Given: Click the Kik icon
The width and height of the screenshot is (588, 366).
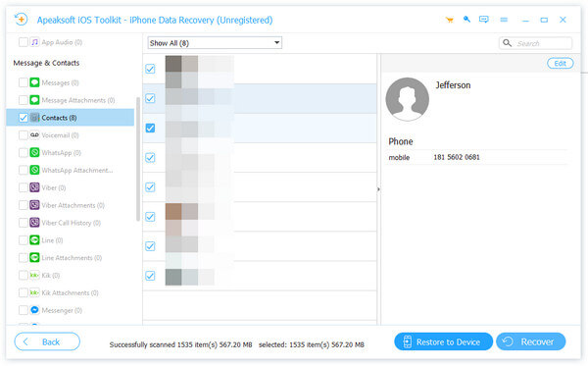Looking at the screenshot, I should point(34,275).
